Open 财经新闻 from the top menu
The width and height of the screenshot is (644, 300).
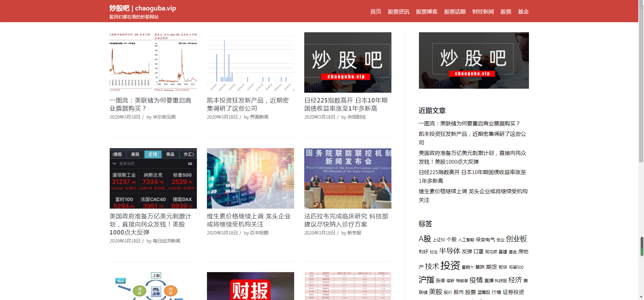[x=483, y=12]
